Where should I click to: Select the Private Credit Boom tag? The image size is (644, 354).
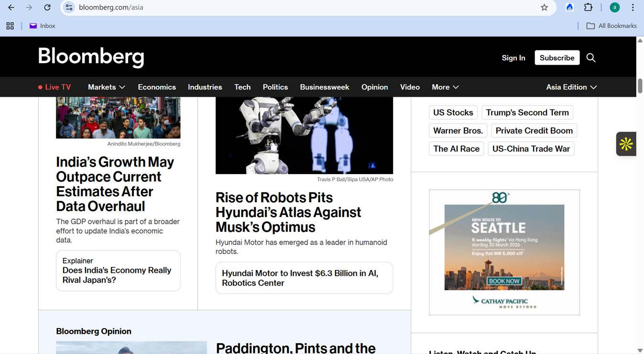click(x=534, y=131)
